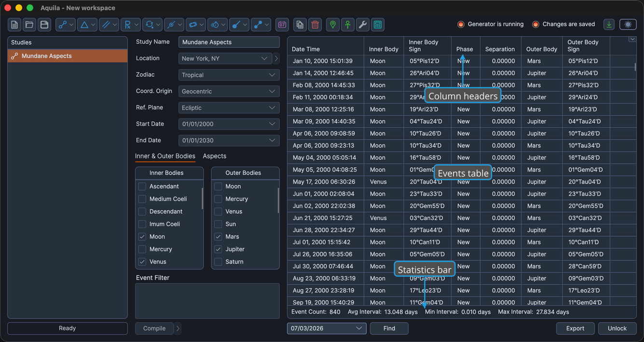
Task: Create a new document from the toolbar
Action: pos(14,25)
